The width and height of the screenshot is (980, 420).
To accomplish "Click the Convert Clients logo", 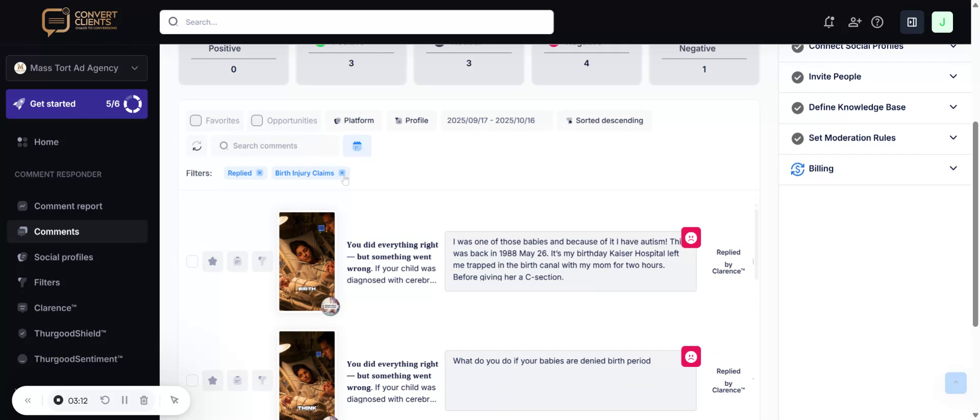I will [80, 21].
